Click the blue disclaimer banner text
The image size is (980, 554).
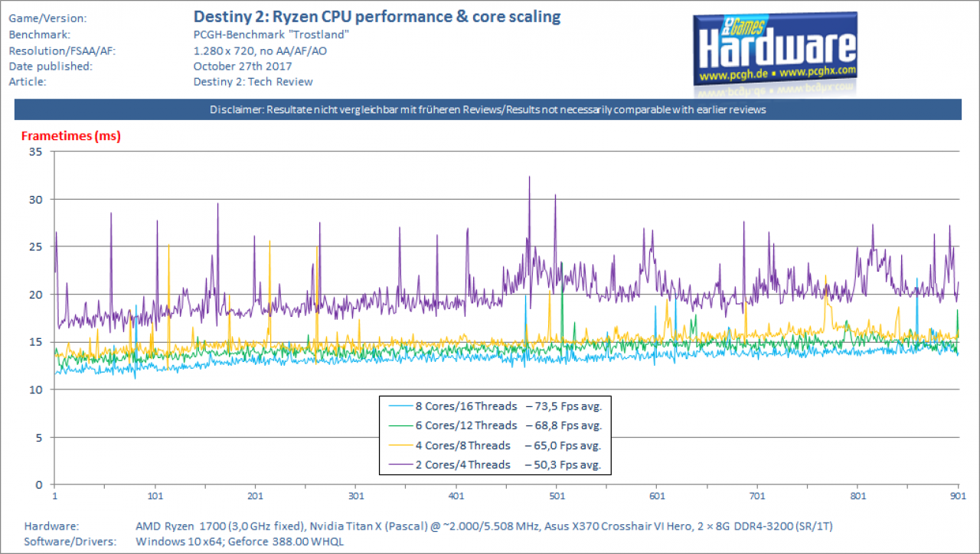[488, 109]
